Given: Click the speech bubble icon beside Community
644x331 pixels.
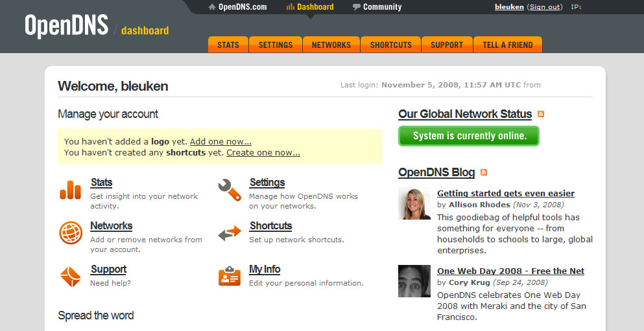Looking at the screenshot, I should pyautogui.click(x=357, y=7).
